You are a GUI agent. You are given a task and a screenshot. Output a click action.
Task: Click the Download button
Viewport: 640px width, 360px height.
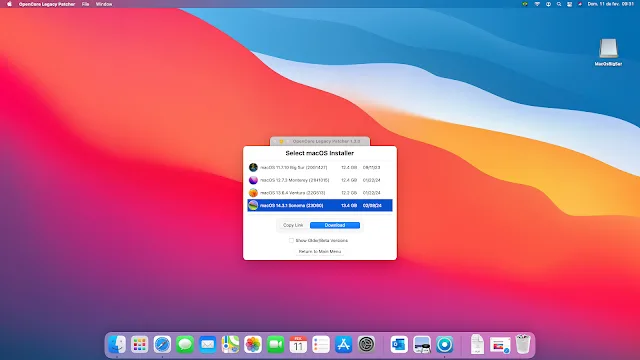[x=335, y=225]
